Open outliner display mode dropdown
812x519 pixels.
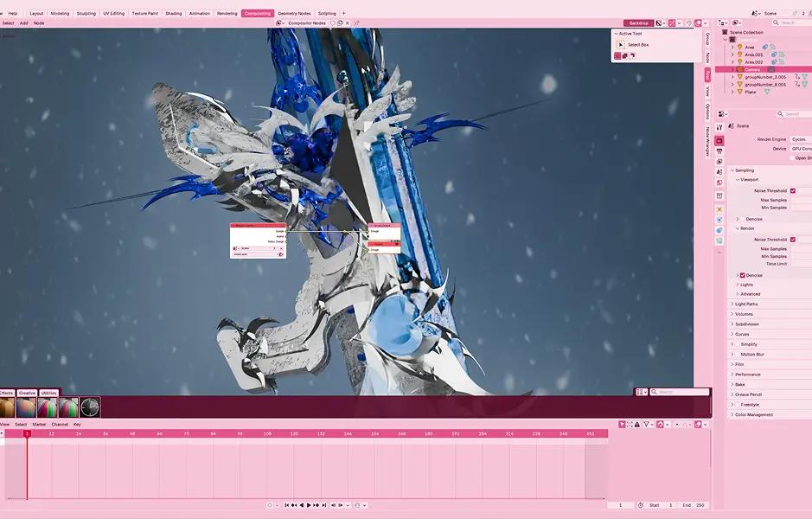tap(738, 22)
